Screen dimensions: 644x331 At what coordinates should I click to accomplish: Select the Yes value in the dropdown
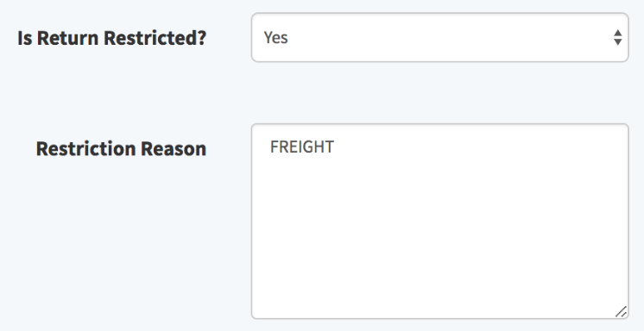click(x=275, y=37)
